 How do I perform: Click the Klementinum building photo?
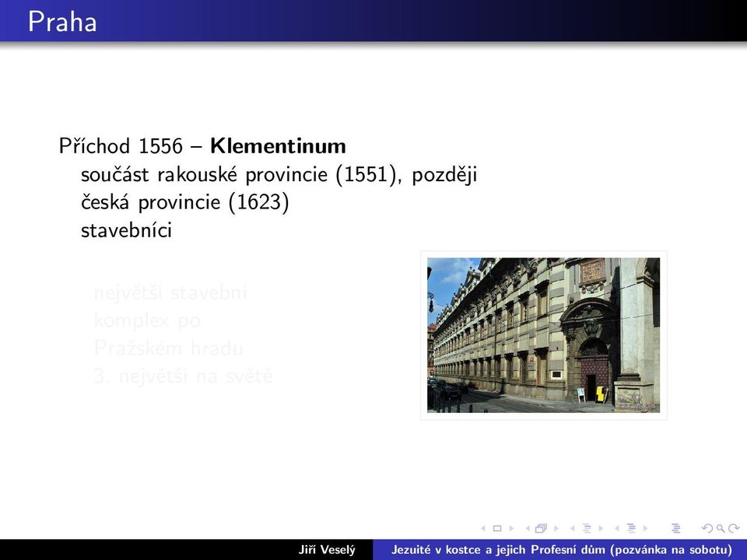[x=544, y=335]
